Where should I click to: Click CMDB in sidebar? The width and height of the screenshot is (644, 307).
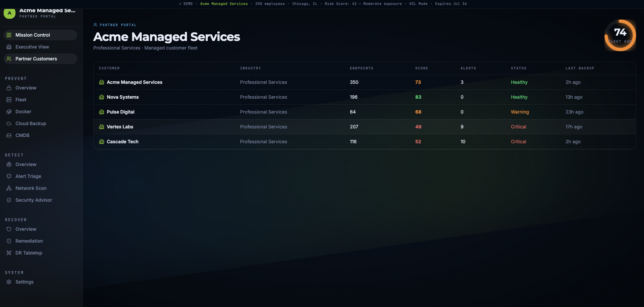40,135
